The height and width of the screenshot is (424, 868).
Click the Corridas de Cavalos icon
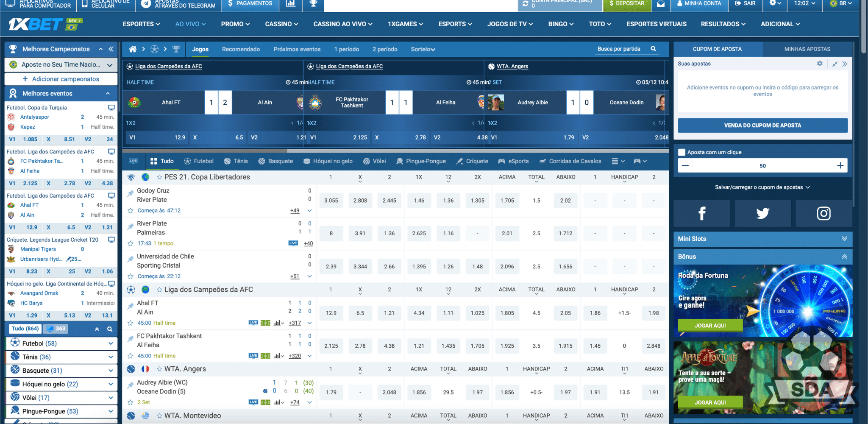click(543, 161)
